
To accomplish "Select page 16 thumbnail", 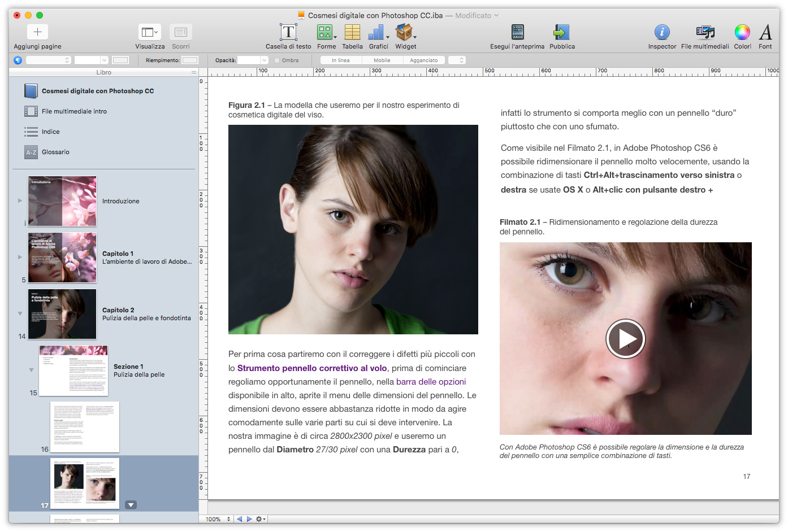I will click(85, 427).
